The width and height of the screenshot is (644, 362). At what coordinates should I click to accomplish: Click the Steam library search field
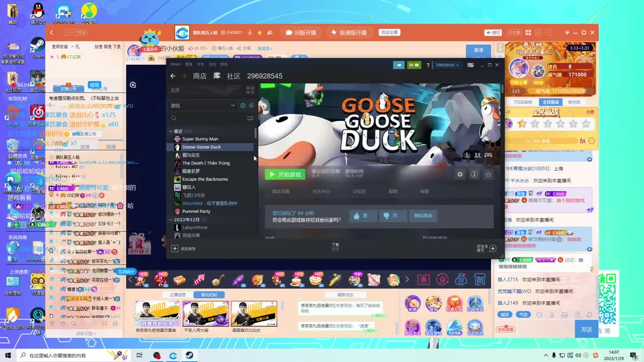click(x=208, y=118)
